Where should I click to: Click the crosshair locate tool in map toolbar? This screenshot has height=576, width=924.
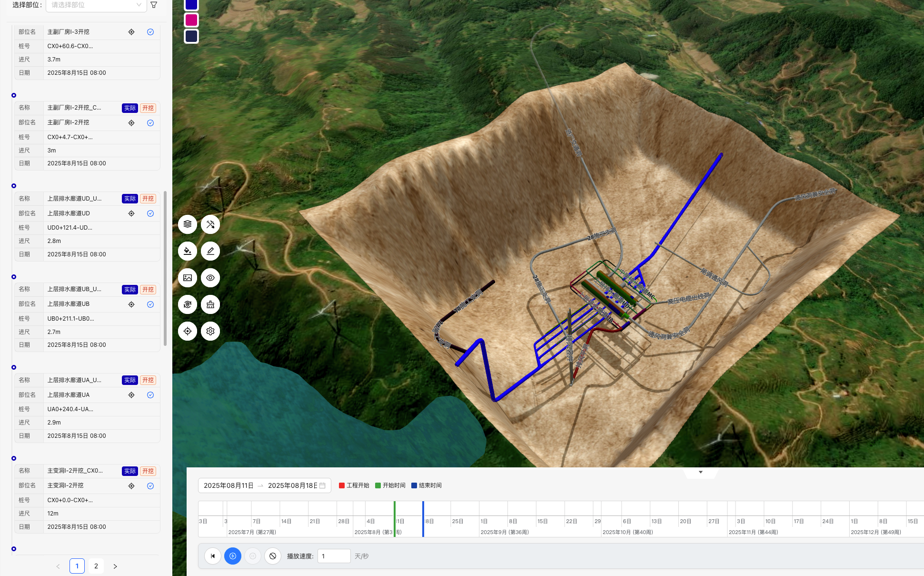click(188, 331)
